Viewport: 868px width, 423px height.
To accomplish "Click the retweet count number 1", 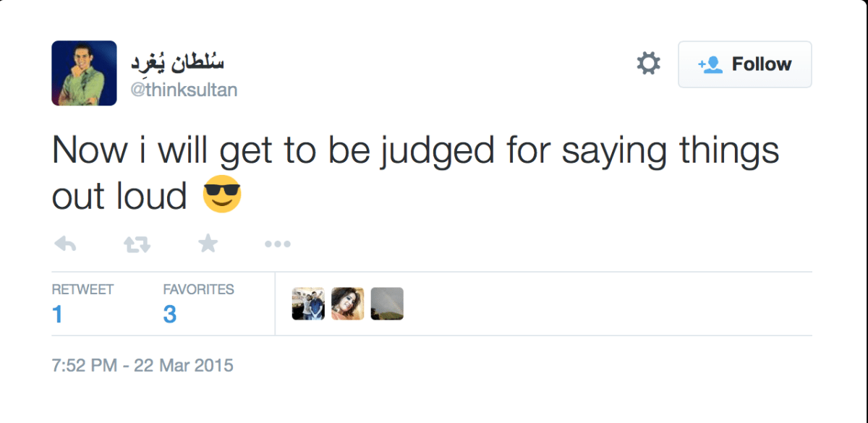I will point(57,315).
